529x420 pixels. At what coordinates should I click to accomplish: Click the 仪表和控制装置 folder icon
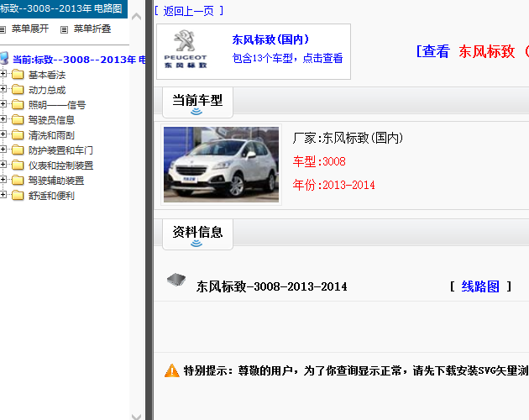[18, 165]
